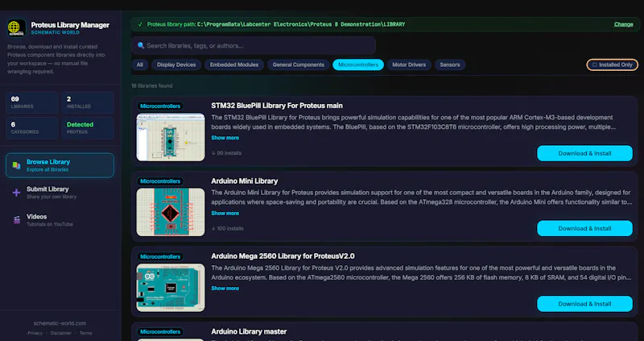The image size is (644, 341).
Task: Select the General Components category filter
Action: tap(298, 64)
